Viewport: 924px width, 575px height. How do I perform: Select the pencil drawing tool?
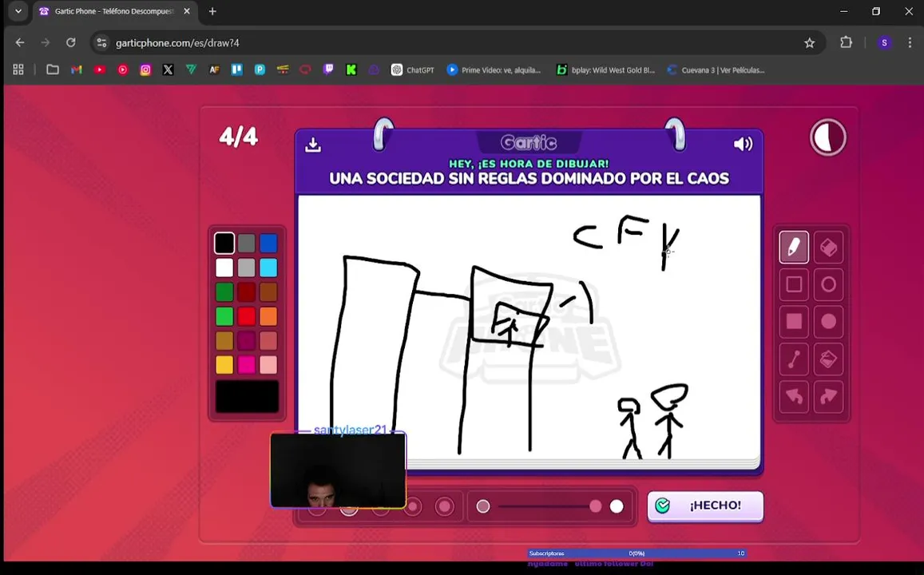(x=794, y=247)
